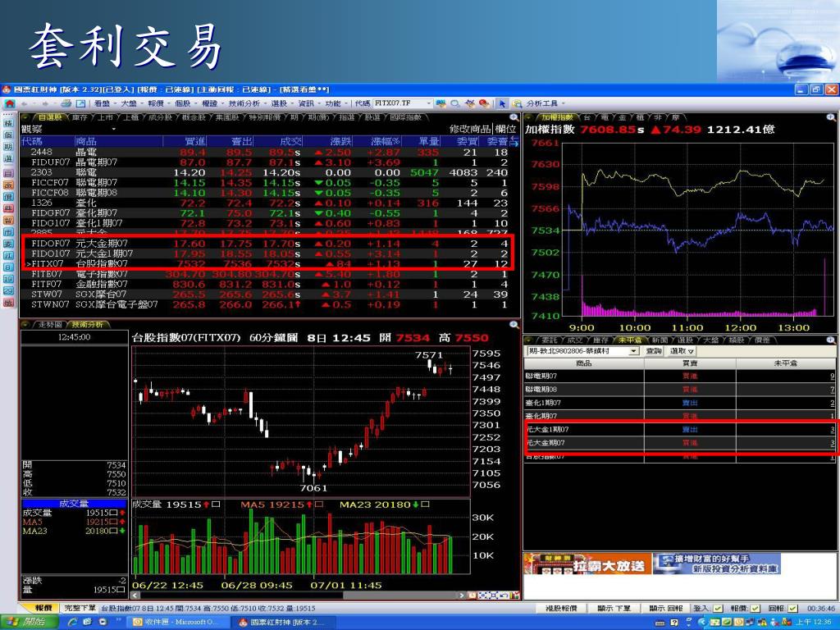Click the magnifier zoom icon of the 加權指數 chart panel
The image size is (840, 630).
831,117
